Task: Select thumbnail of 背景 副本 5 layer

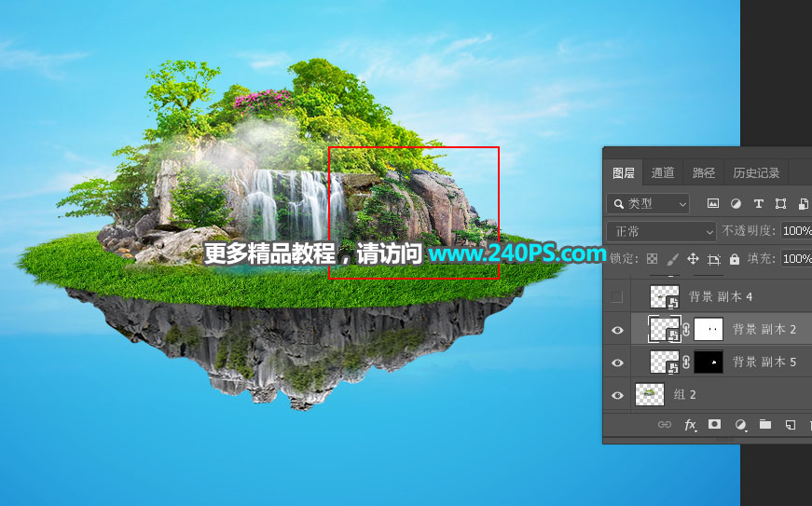Action: click(665, 362)
